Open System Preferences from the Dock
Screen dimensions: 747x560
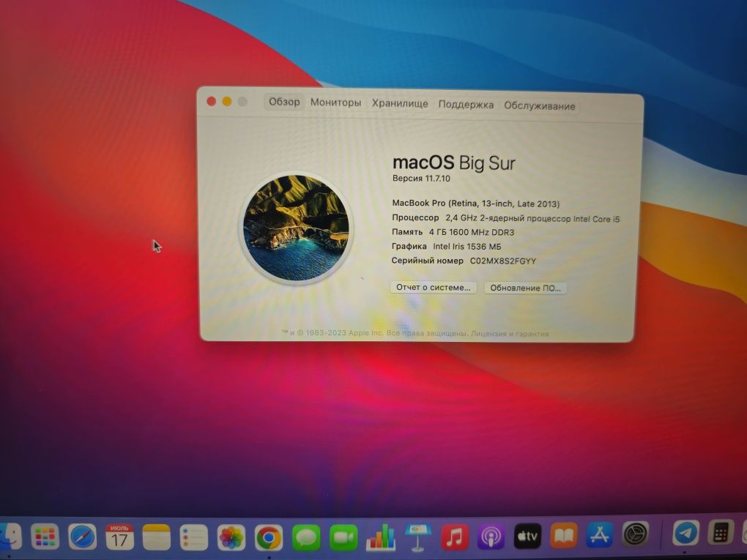point(636,534)
